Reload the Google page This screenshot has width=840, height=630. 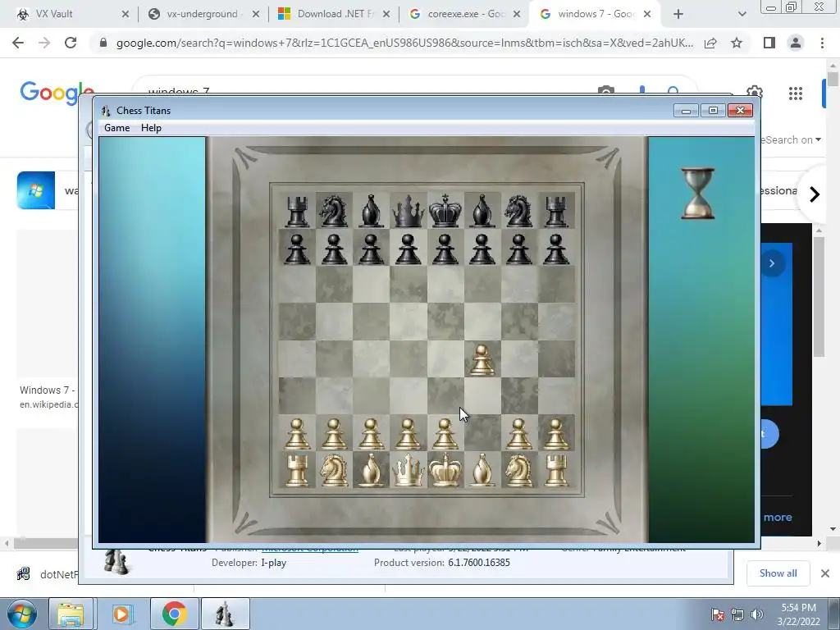71,43
